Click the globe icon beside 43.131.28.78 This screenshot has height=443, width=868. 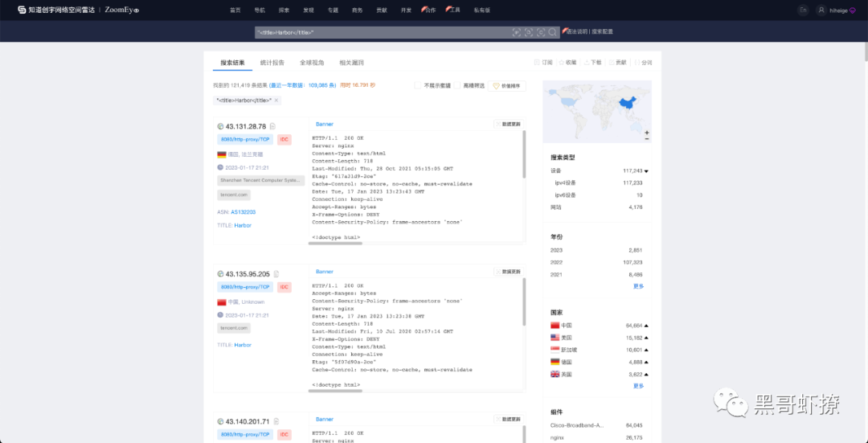pos(220,126)
